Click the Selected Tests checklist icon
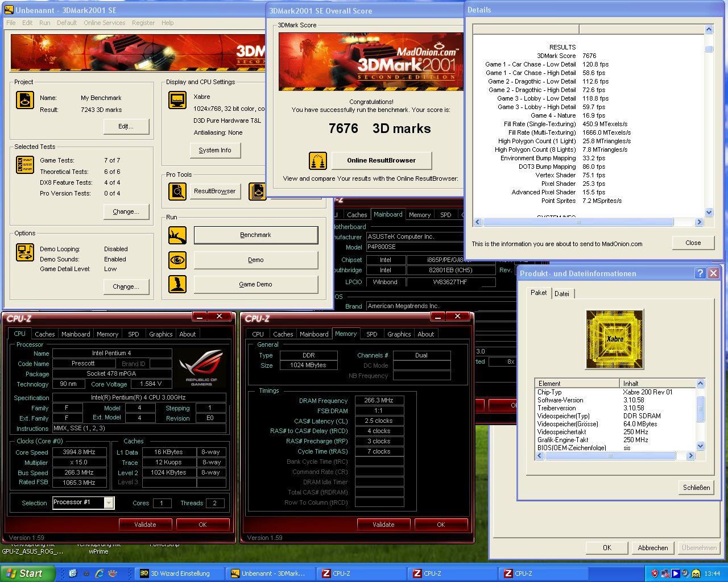 (x=25, y=165)
